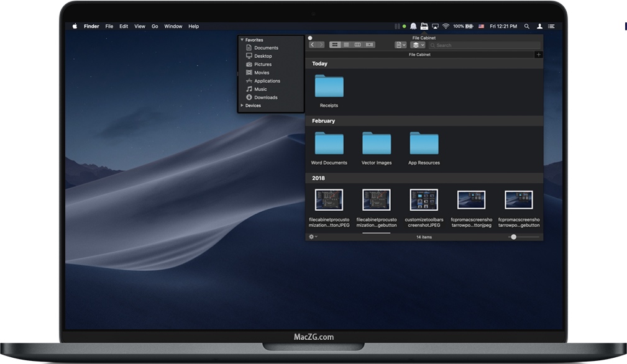Open the Music sidebar item
Viewport: 627px width, 364px height.
pyautogui.click(x=262, y=89)
